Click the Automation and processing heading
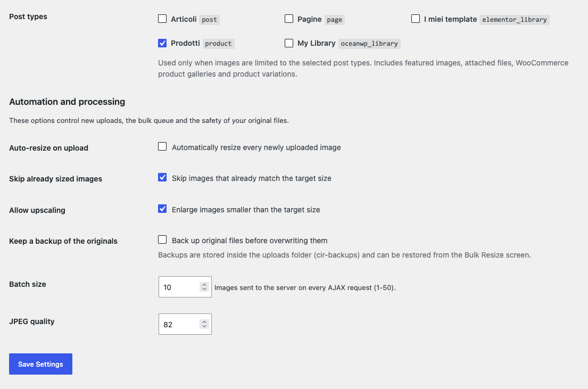The image size is (588, 389). click(67, 102)
